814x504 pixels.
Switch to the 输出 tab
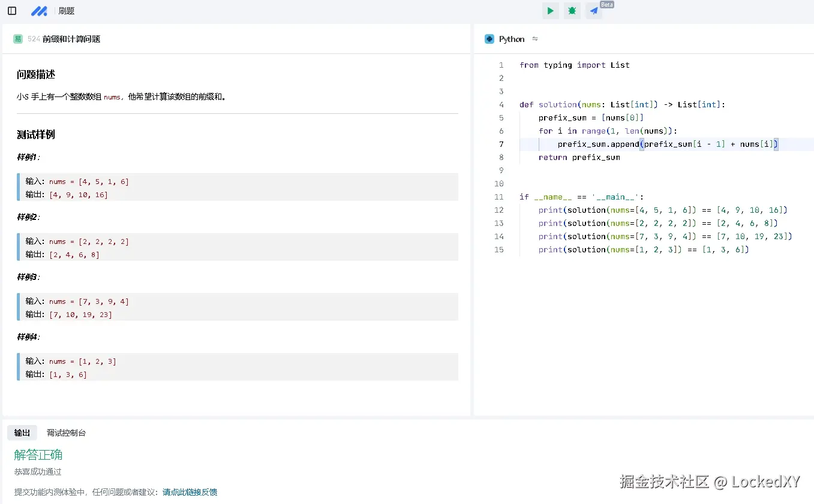(22, 433)
